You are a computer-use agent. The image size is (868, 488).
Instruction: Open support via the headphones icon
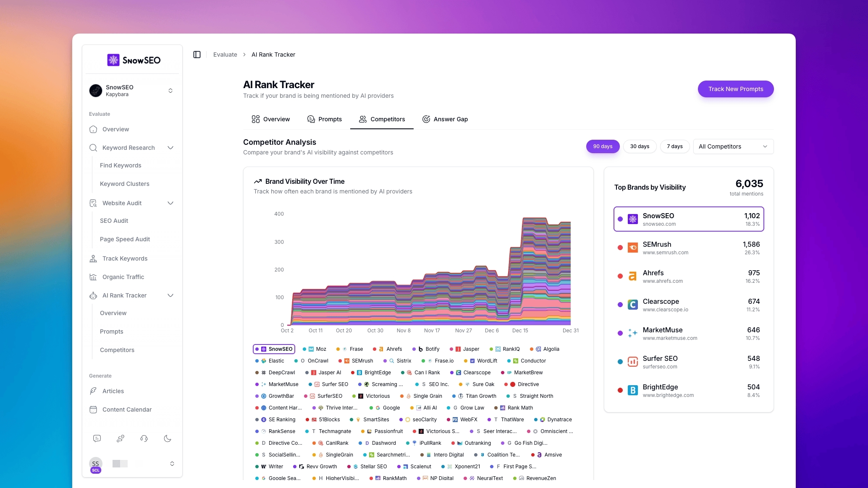pos(144,438)
